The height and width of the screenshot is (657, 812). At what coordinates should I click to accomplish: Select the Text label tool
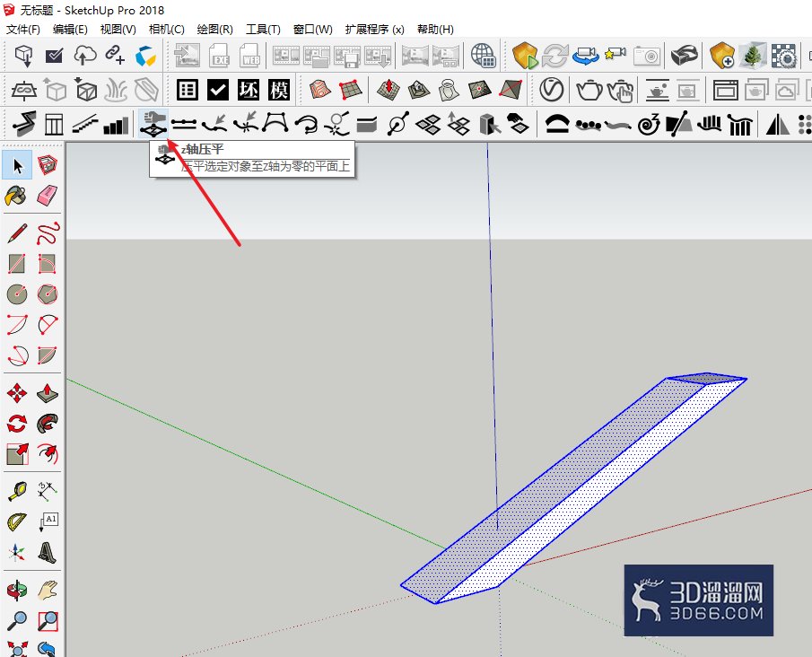tap(48, 521)
